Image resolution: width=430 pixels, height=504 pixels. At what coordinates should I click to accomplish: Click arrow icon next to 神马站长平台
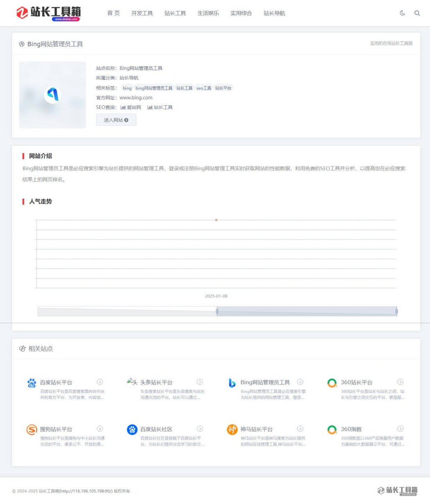click(x=300, y=429)
